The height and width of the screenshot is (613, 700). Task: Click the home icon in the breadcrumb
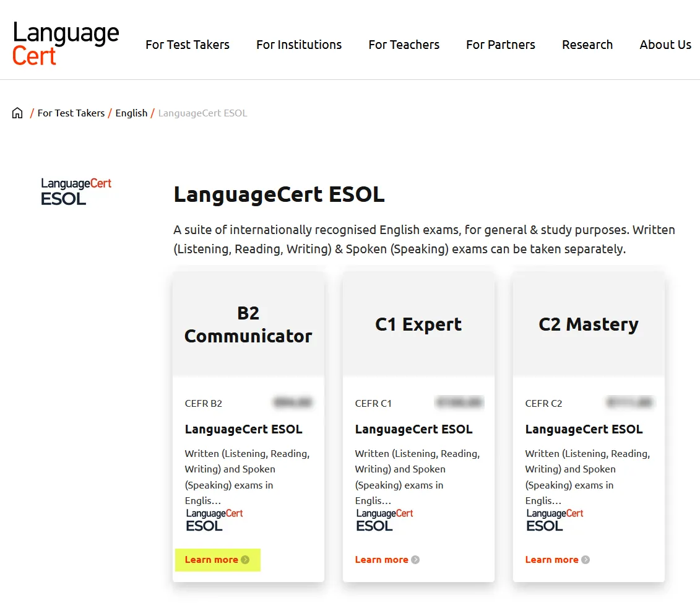click(17, 112)
